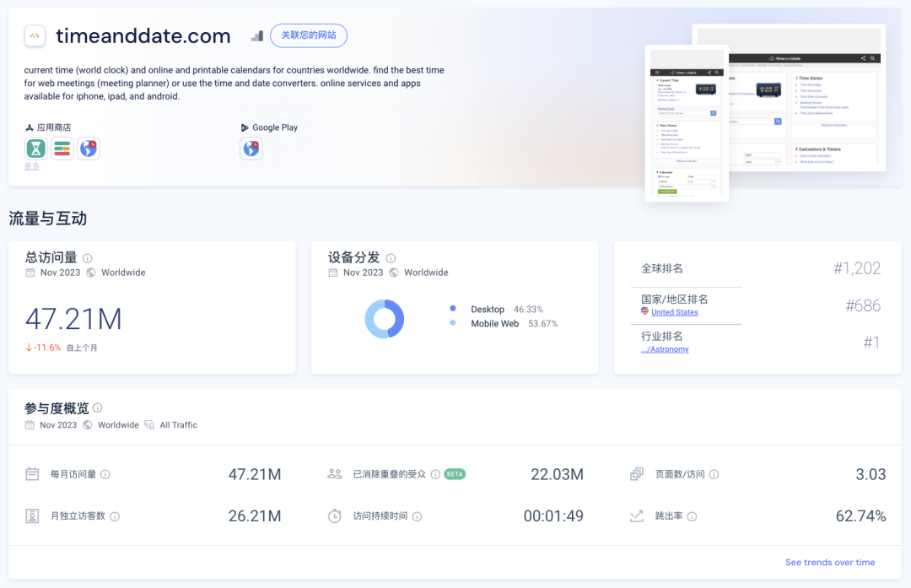
Task: Click the timeanddate.com favicon logo
Action: point(35,35)
